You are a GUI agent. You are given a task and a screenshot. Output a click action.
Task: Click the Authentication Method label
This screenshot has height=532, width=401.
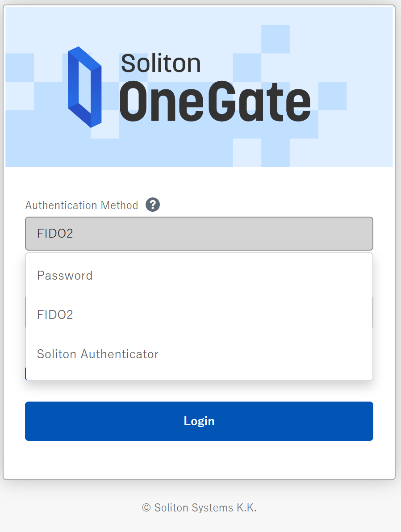pos(82,205)
